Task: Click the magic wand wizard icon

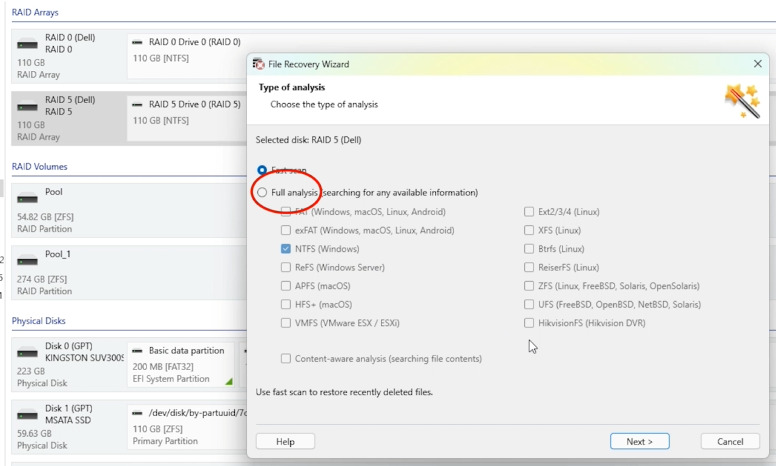Action: coord(742,101)
